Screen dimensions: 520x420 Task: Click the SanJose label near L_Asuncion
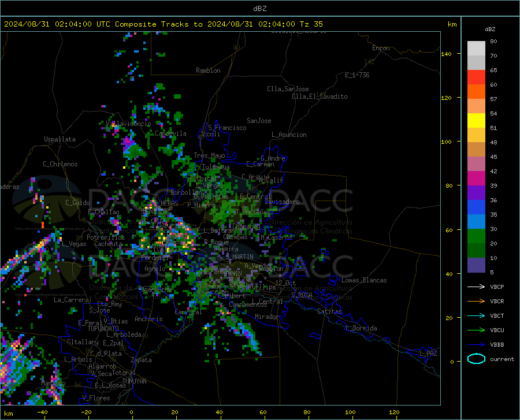click(x=259, y=121)
